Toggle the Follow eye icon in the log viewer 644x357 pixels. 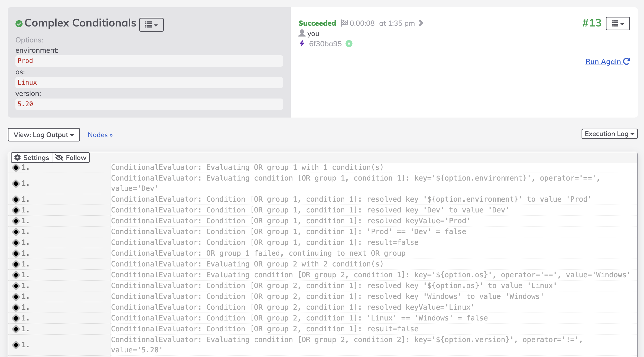click(60, 157)
